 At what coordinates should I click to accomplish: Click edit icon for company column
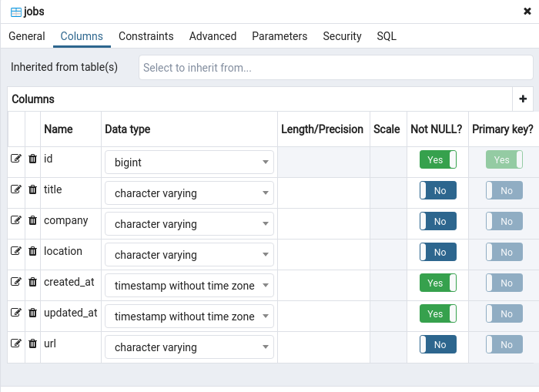(x=15, y=220)
